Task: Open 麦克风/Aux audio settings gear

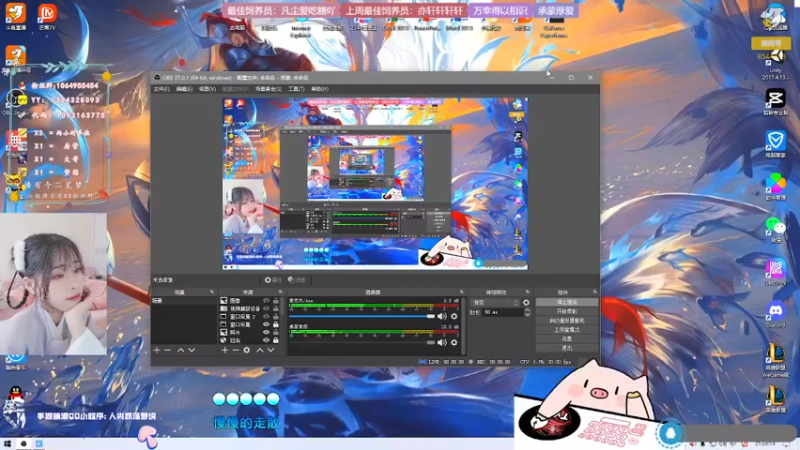Action: point(454,316)
